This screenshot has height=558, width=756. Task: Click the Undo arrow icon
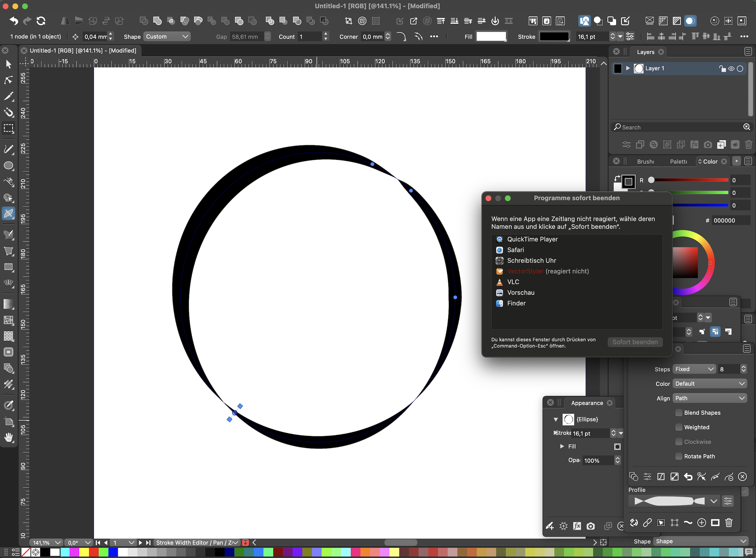click(14, 21)
